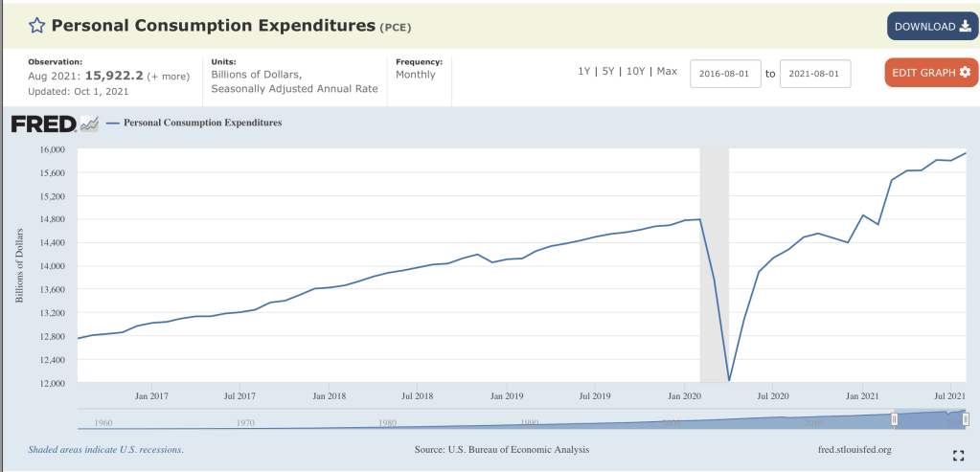Switch to the 10Y time range

point(634,72)
